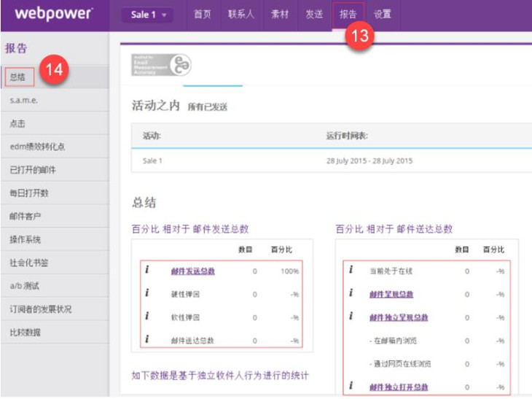
Task: Click the 邮件送达总数 row label
Action: (192, 341)
